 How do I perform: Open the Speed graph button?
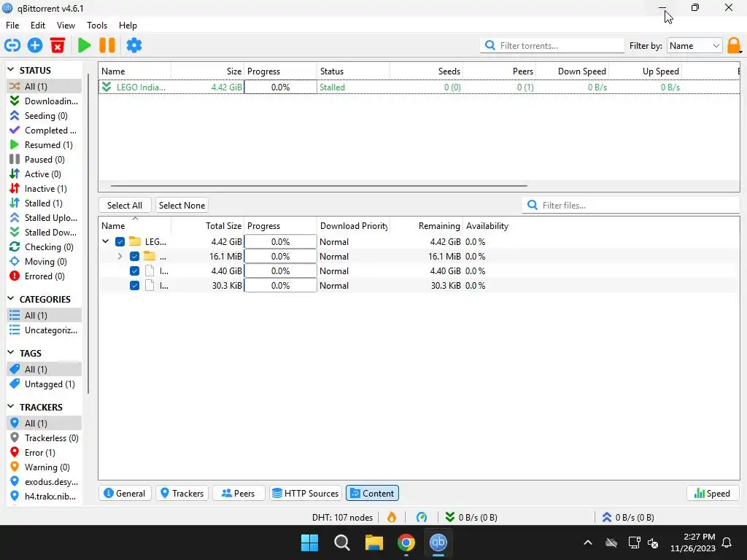point(712,494)
